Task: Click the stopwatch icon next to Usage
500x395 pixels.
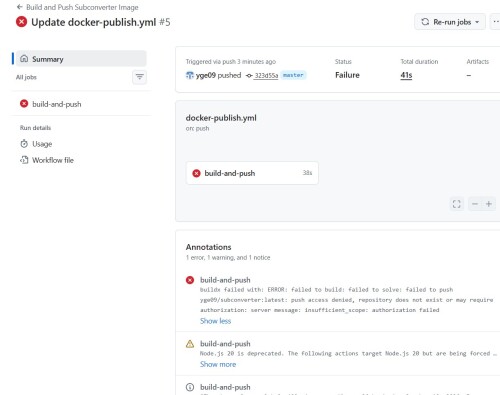Action: [24, 144]
